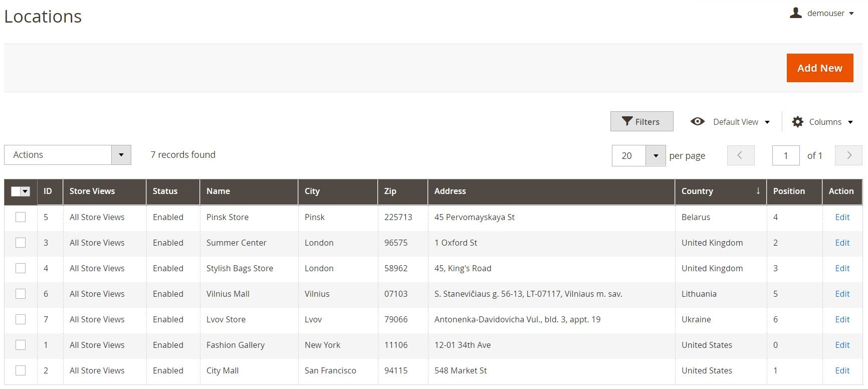Edit the Pinsk Store location
The height and width of the screenshot is (389, 868).
[842, 217]
